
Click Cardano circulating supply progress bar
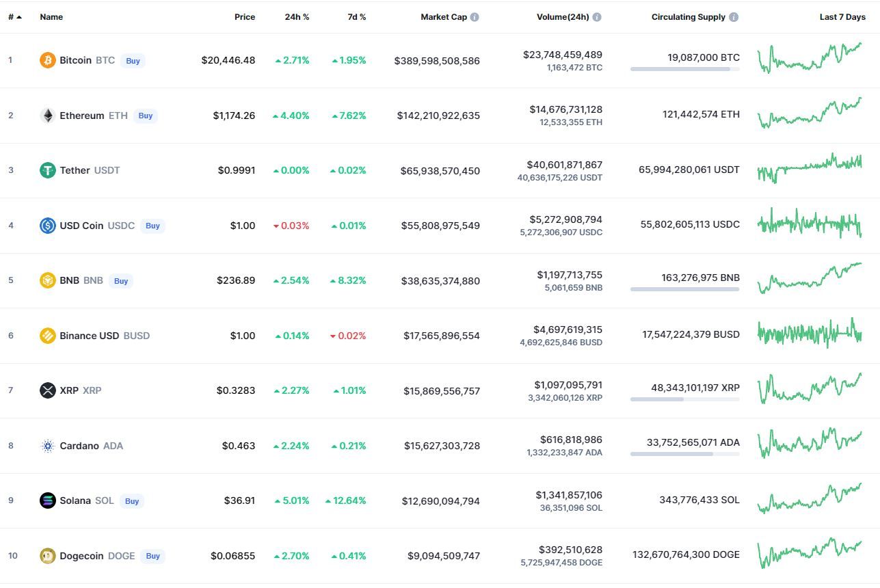tap(685, 454)
